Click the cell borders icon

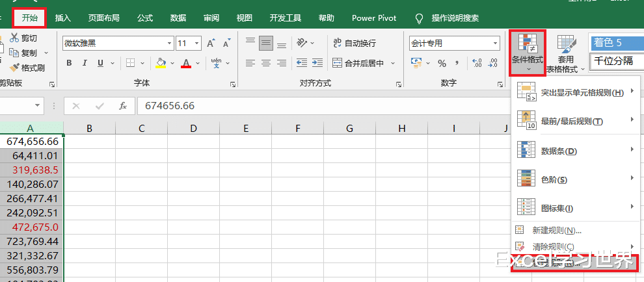[130, 63]
